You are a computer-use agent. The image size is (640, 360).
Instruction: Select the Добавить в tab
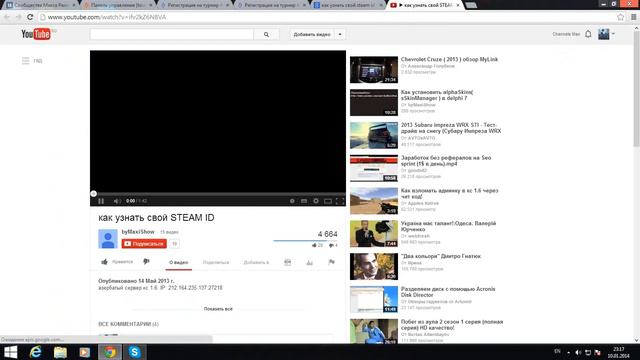[x=256, y=262]
